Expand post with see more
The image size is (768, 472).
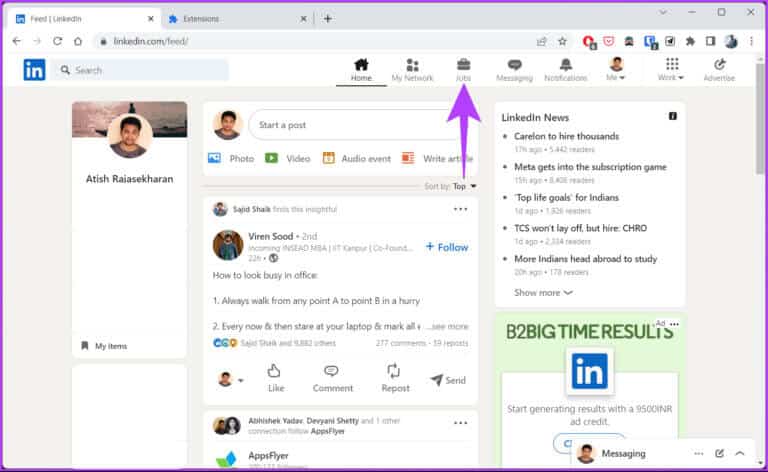coord(450,326)
